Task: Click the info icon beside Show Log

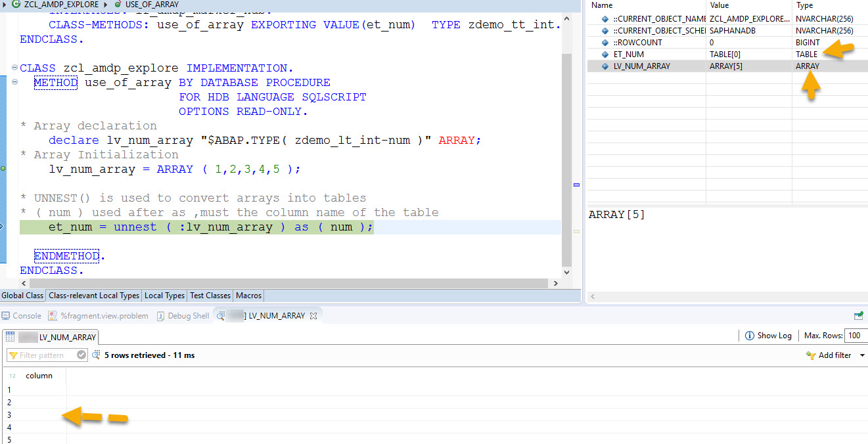Action: coord(749,335)
